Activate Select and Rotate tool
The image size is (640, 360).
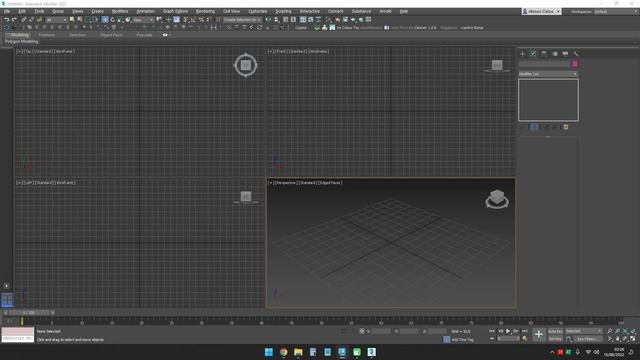(x=113, y=19)
